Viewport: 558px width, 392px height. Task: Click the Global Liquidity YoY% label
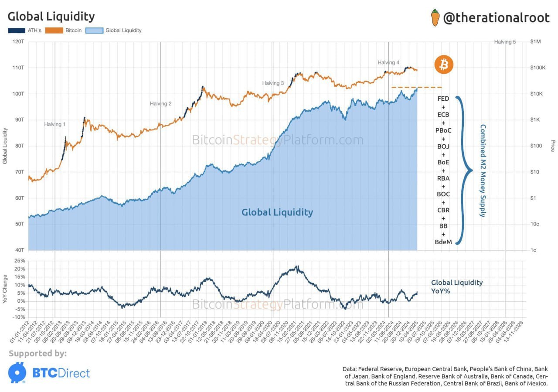pyautogui.click(x=457, y=286)
